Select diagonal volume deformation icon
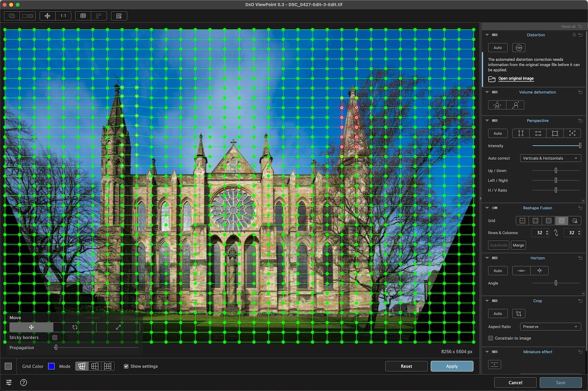588x391 pixels. pos(515,105)
